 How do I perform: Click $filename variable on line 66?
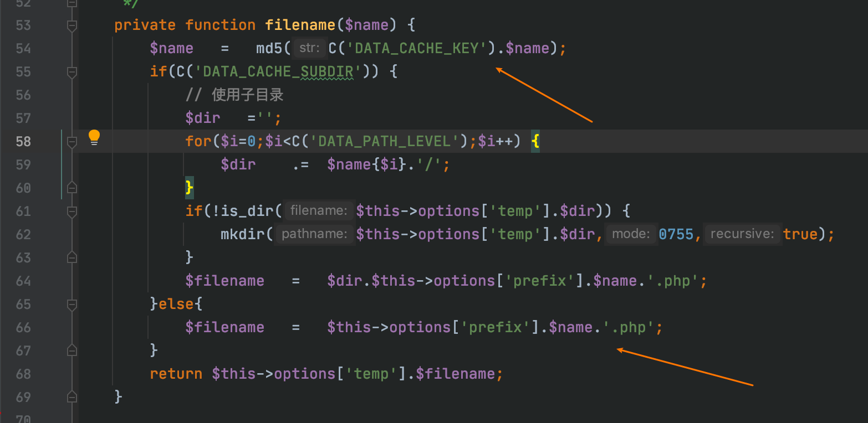225,328
